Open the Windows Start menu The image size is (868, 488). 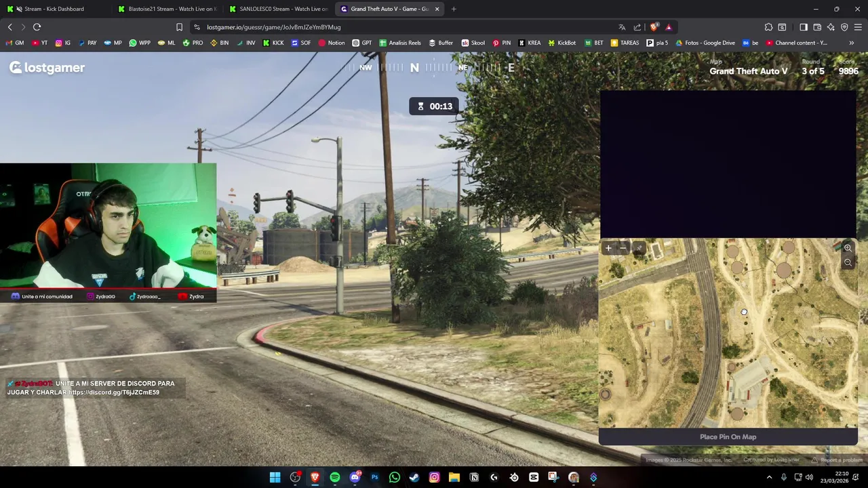[x=275, y=477]
